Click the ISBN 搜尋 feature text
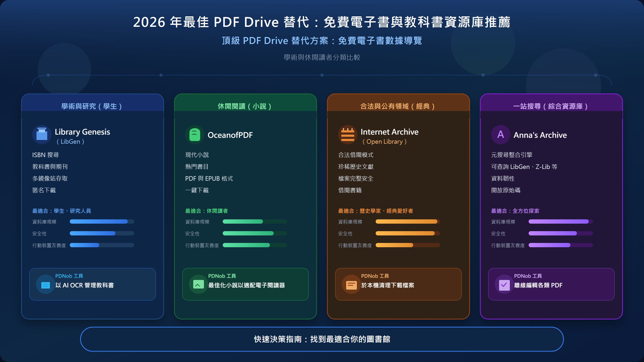644x362 pixels. (x=46, y=155)
